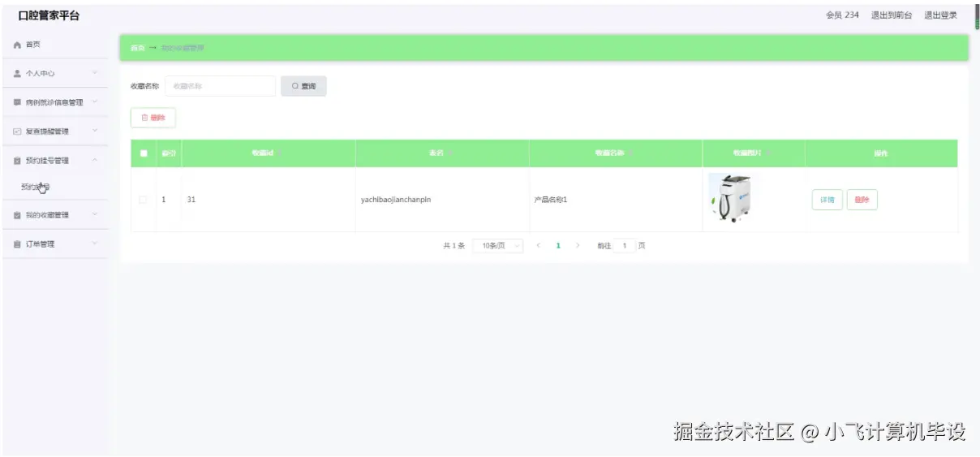Expand the 订单管理 menu chevron
Image resolution: width=980 pixels, height=457 pixels.
coord(94,244)
